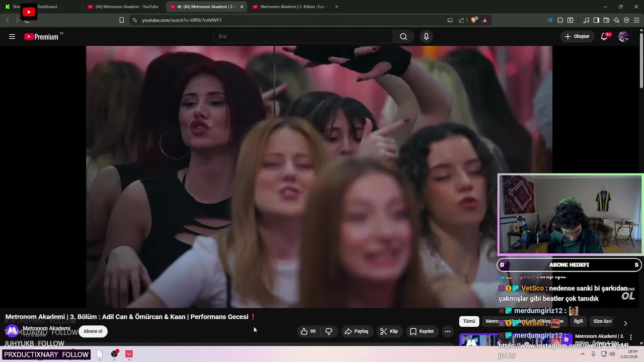Select the İlgili filter chip
Screen dimensions: 644x362
click(x=579, y=321)
